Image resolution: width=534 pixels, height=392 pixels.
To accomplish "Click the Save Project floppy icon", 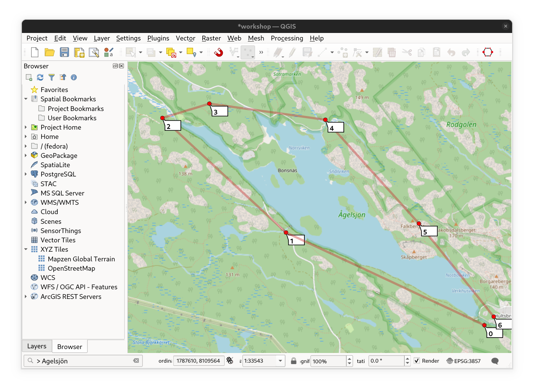I will pyautogui.click(x=64, y=53).
